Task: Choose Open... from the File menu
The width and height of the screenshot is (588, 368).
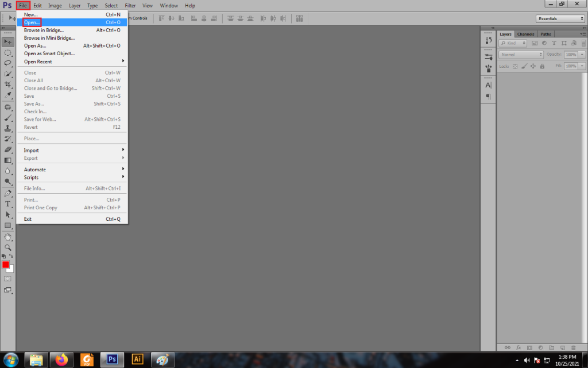Action: pos(32,22)
